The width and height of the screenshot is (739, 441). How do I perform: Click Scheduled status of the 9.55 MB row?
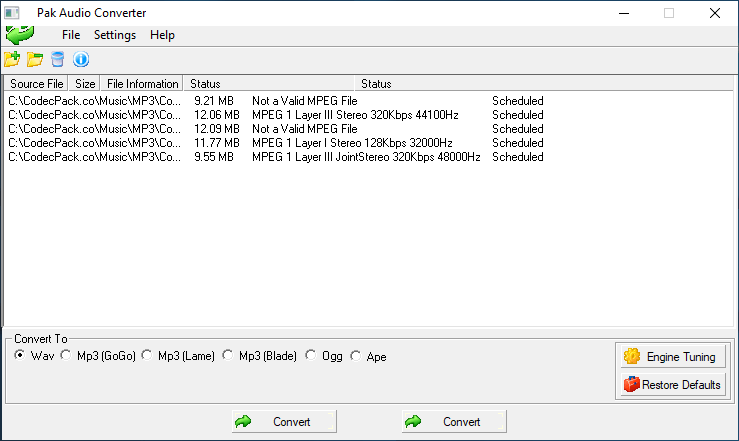click(x=517, y=157)
